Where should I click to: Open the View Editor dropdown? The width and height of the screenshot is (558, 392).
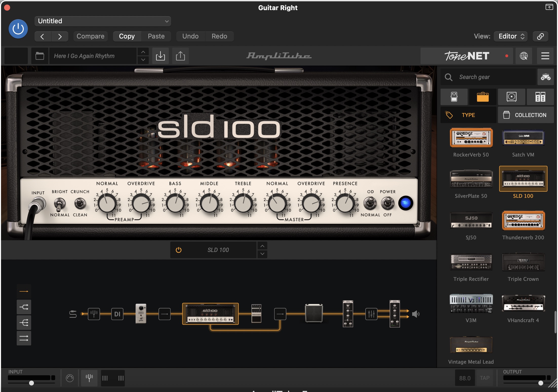coord(511,36)
